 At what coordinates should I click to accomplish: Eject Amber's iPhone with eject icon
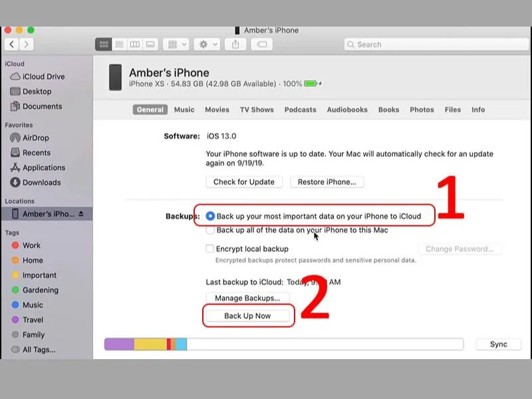[x=81, y=213]
